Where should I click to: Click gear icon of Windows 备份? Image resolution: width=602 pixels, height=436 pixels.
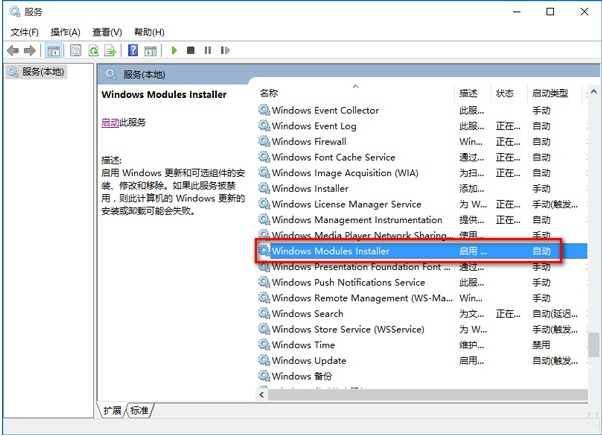[264, 376]
